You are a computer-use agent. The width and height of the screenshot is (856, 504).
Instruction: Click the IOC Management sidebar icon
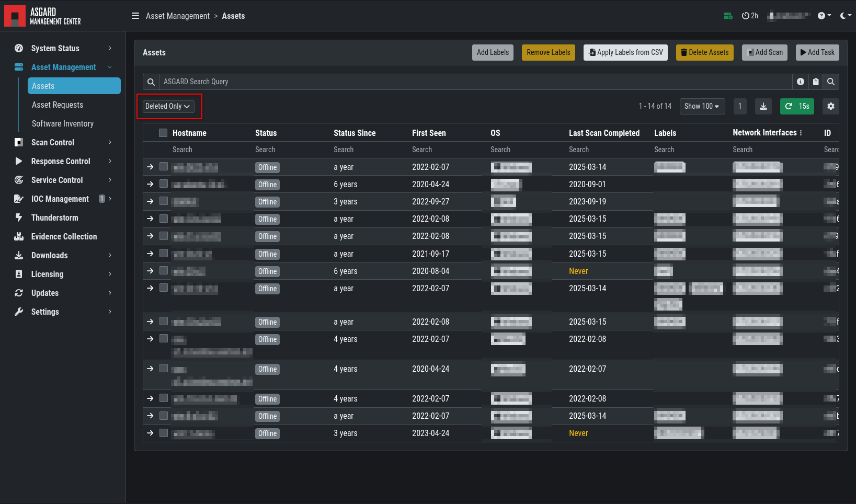point(19,199)
